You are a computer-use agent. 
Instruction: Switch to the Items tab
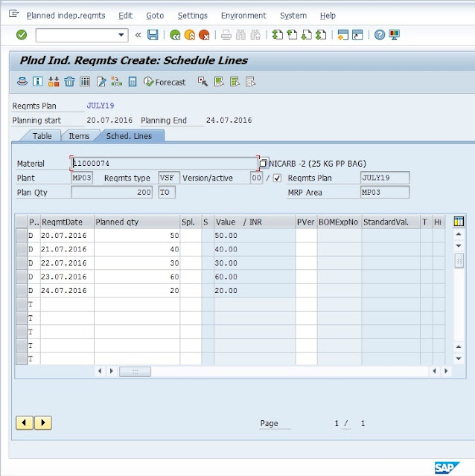pyautogui.click(x=79, y=136)
